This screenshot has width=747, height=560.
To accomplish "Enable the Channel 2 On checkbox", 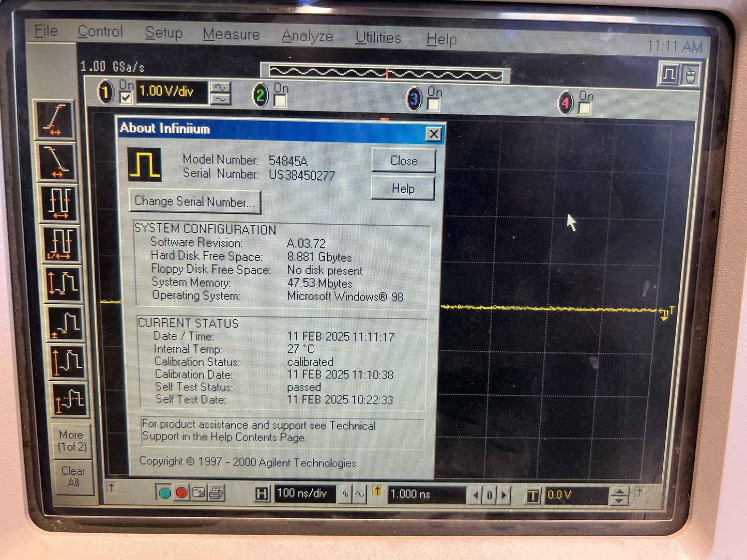I will coord(280,100).
